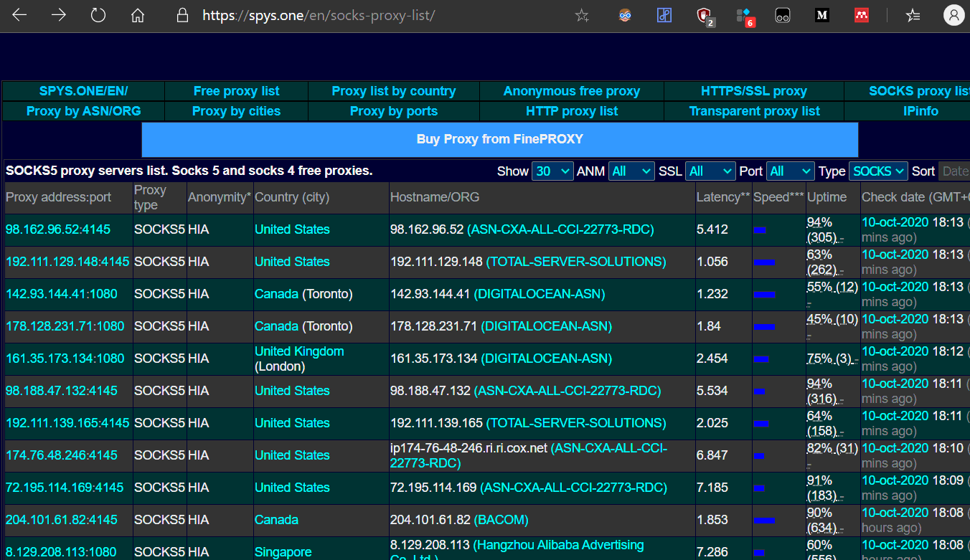Open Anonymous free proxy menu item
Image resolution: width=970 pixels, height=560 pixels.
click(x=572, y=91)
